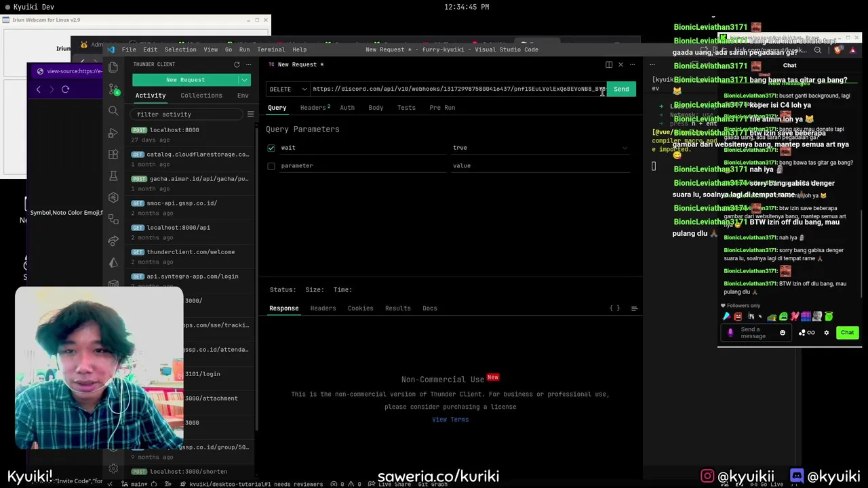Select the Activity tab
This screenshot has width=868, height=488.
pyautogui.click(x=151, y=96)
